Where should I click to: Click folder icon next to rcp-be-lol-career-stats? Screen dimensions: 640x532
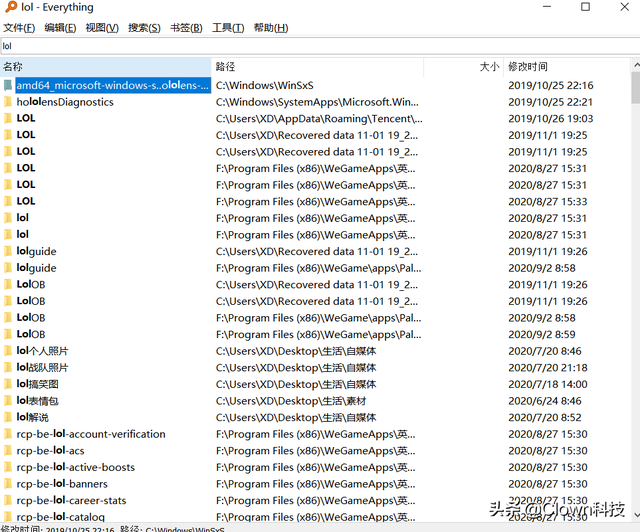coord(8,501)
